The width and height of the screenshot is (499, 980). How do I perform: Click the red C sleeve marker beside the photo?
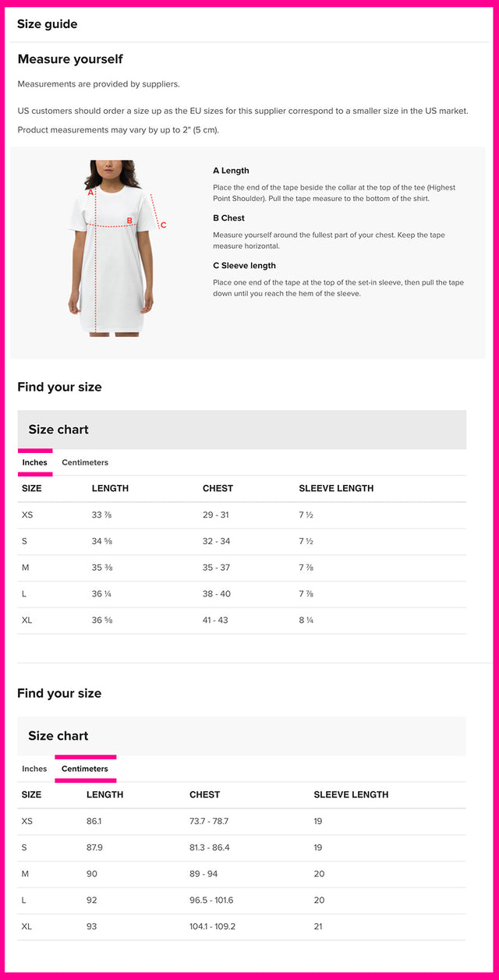pyautogui.click(x=163, y=225)
